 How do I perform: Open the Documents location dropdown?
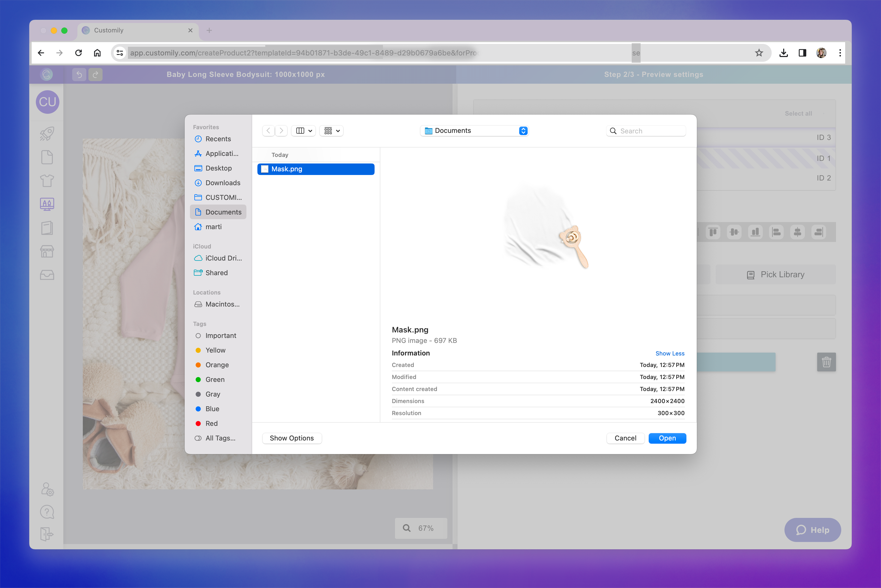pos(474,131)
